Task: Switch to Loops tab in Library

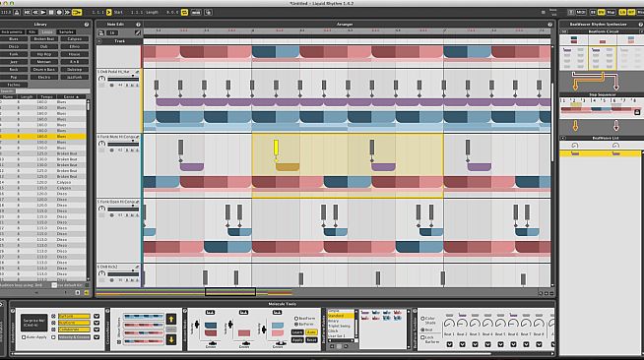Action: [47, 32]
